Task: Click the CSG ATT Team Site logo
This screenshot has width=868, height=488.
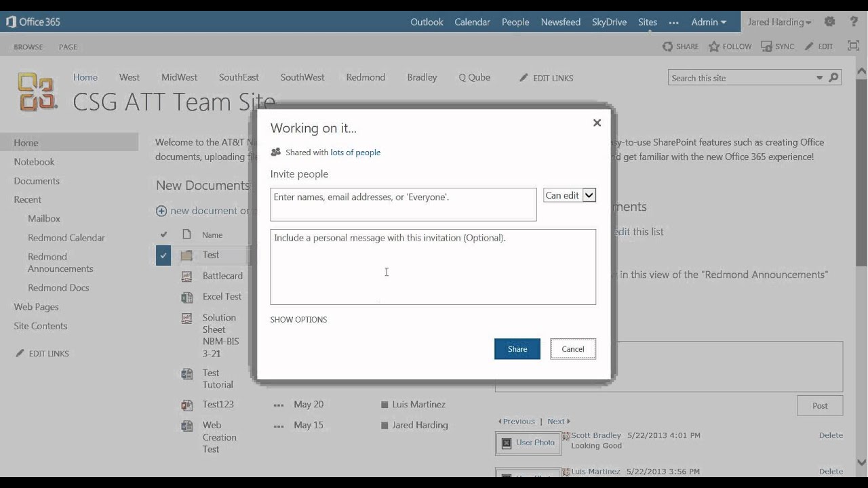Action: [x=37, y=91]
